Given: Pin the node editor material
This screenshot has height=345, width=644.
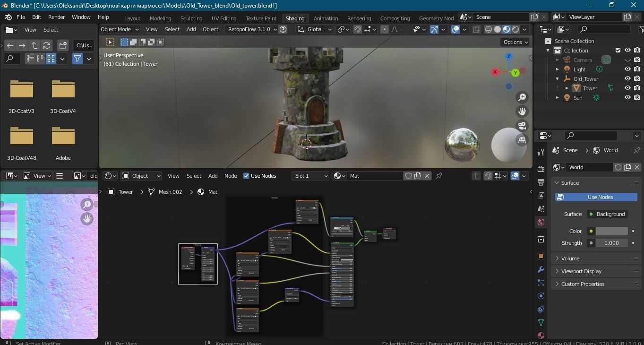Looking at the screenshot, I should pos(439,176).
